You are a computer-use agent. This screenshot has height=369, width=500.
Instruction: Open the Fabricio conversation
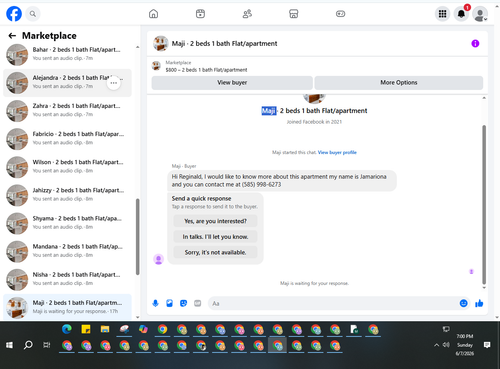(x=67, y=139)
